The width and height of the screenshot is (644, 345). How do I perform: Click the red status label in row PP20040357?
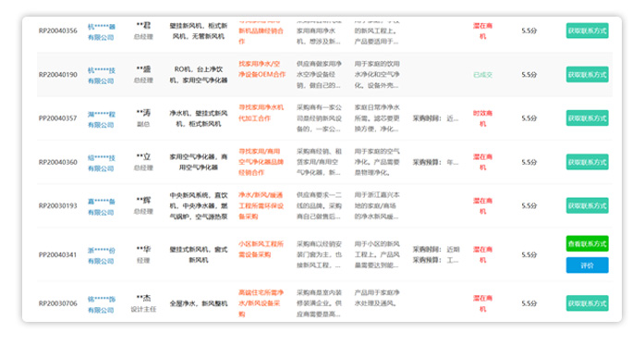(482, 118)
